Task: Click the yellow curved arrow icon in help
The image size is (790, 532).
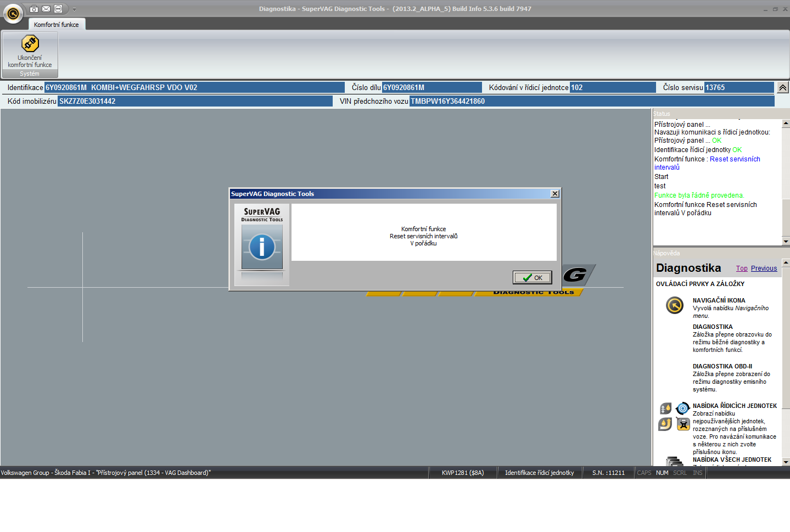Action: coord(665,424)
